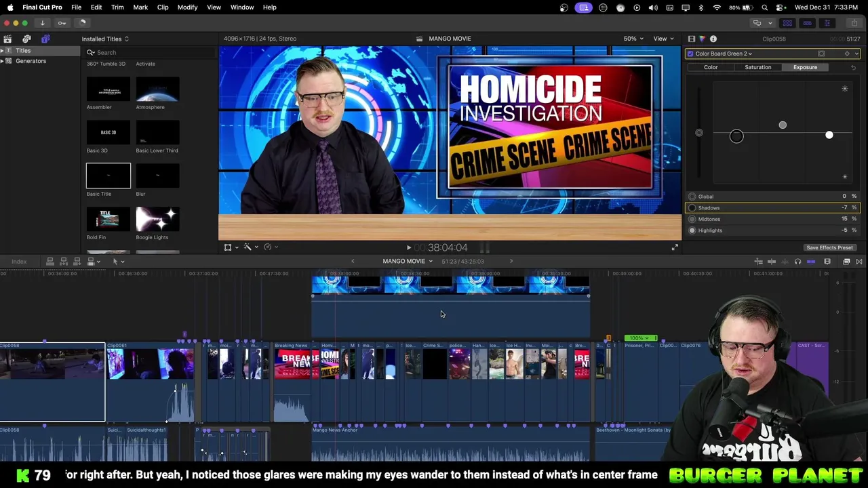Select the Highlights exposure puck
Screen dimensions: 868x488
[829, 135]
